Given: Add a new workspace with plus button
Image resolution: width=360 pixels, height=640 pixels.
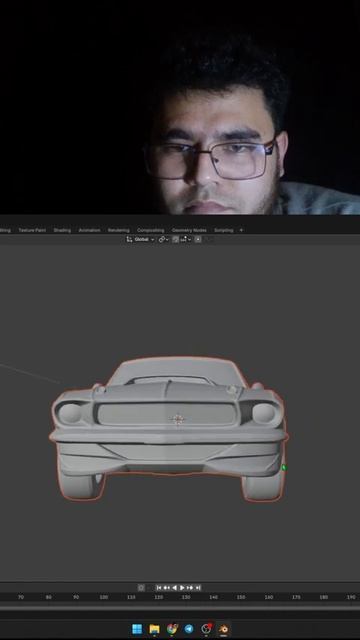Looking at the screenshot, I should [x=241, y=230].
